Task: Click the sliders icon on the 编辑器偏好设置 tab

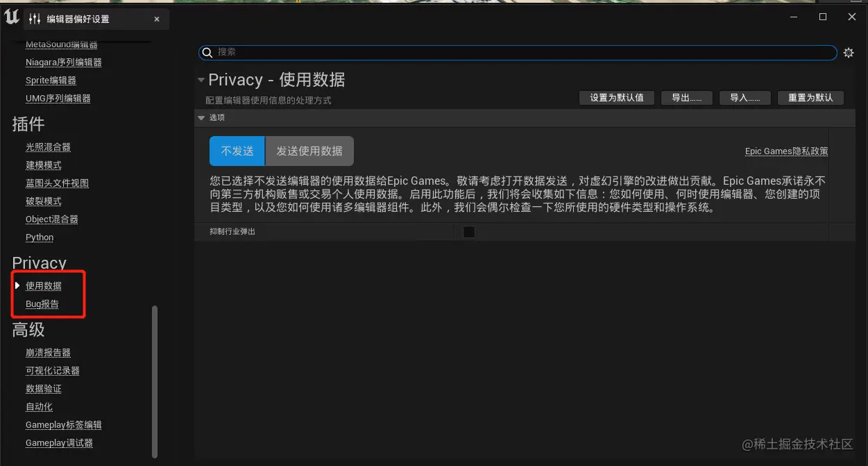Action: (35, 19)
